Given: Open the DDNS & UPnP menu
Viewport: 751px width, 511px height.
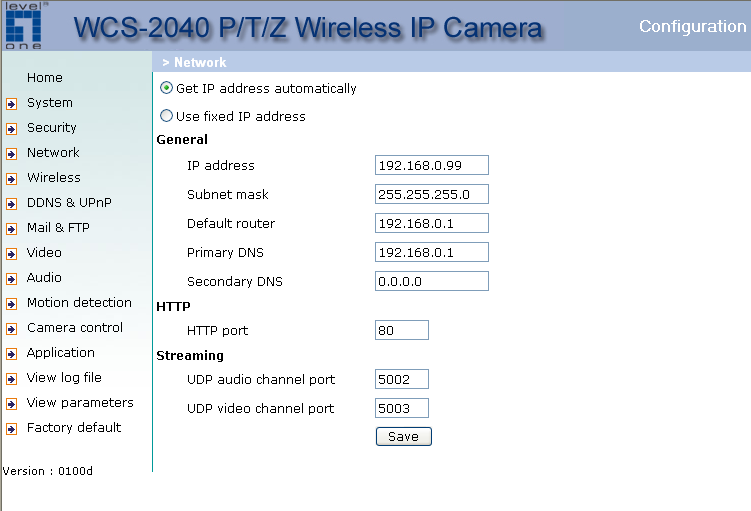Looking at the screenshot, I should [x=69, y=203].
